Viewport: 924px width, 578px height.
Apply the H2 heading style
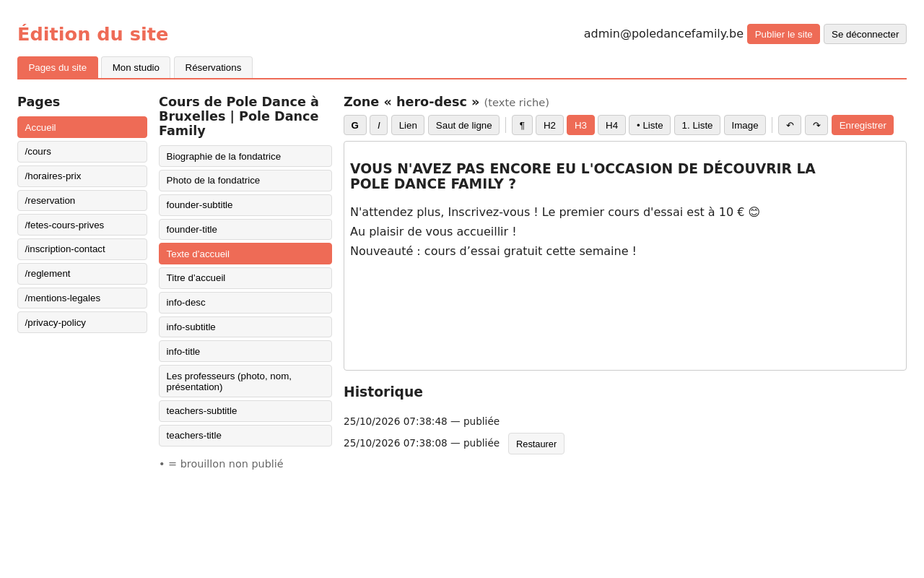point(549,125)
